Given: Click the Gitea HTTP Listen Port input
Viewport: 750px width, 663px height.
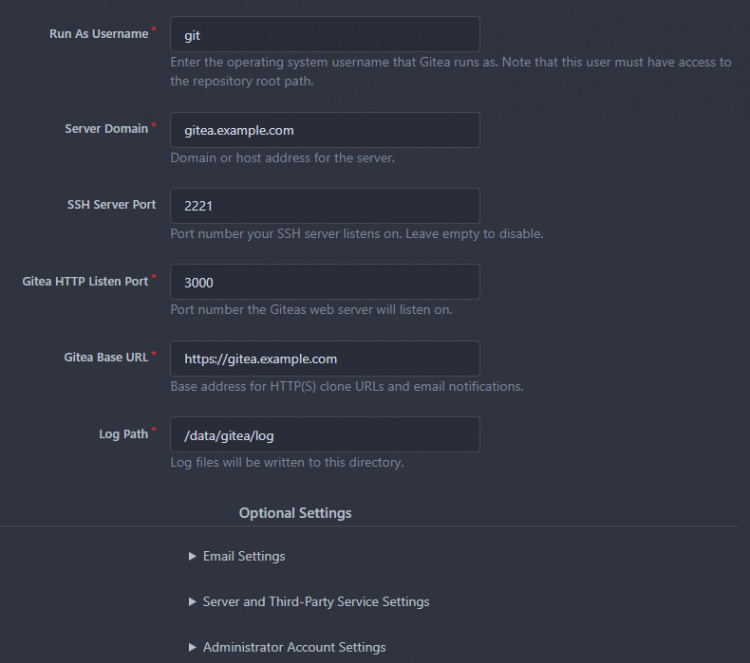Looking at the screenshot, I should (324, 282).
